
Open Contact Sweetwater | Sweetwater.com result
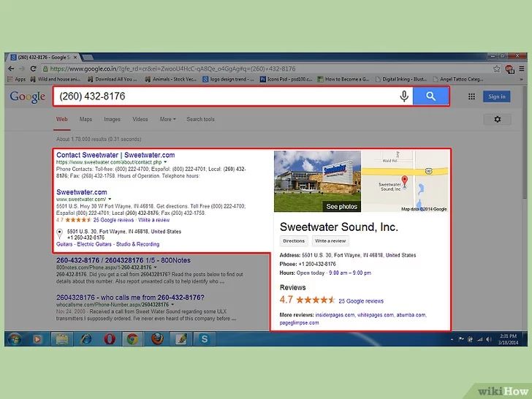tap(115, 155)
